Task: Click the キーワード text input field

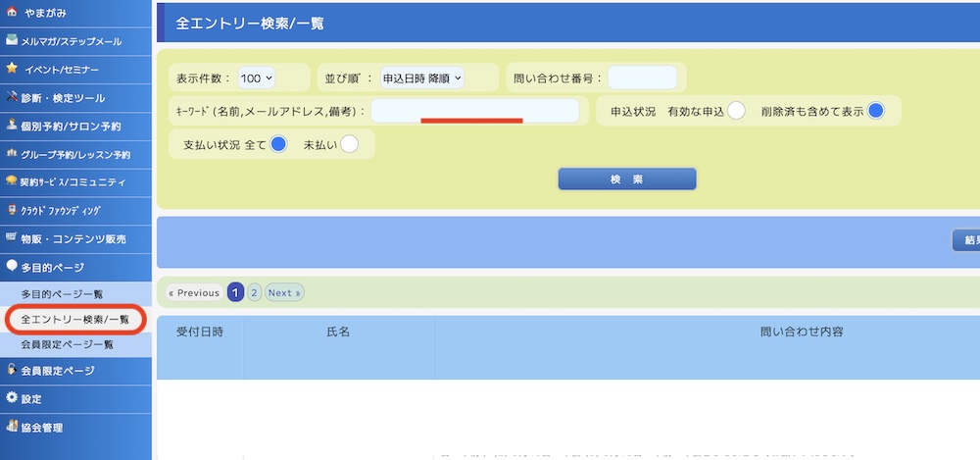Action: [x=474, y=110]
